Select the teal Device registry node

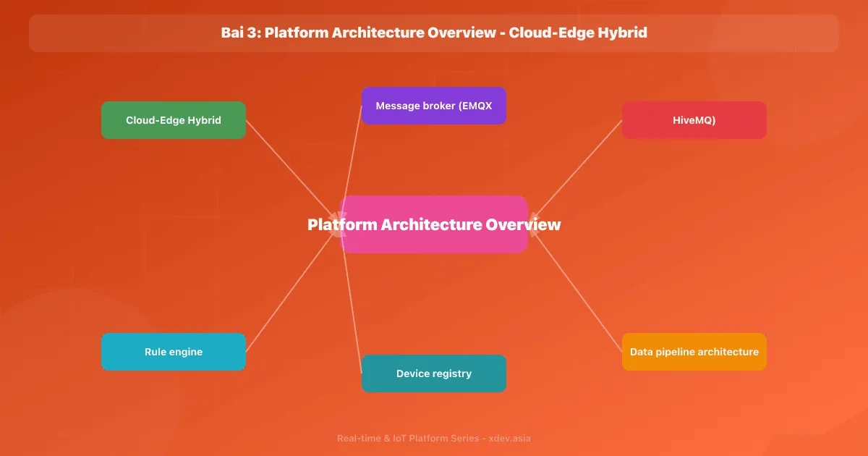tap(434, 373)
